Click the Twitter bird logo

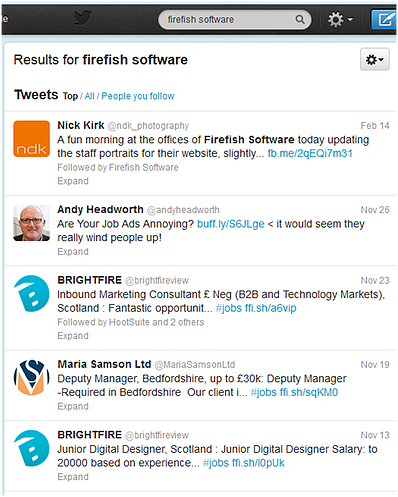pyautogui.click(x=82, y=18)
